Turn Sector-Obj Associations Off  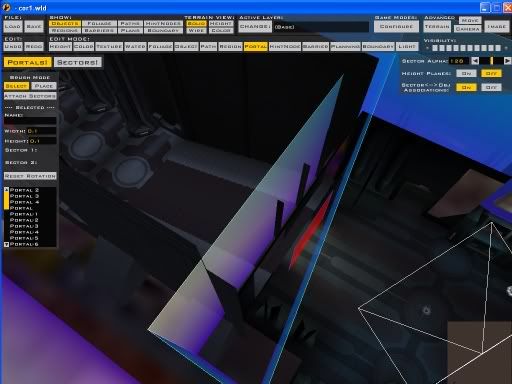[x=491, y=87]
